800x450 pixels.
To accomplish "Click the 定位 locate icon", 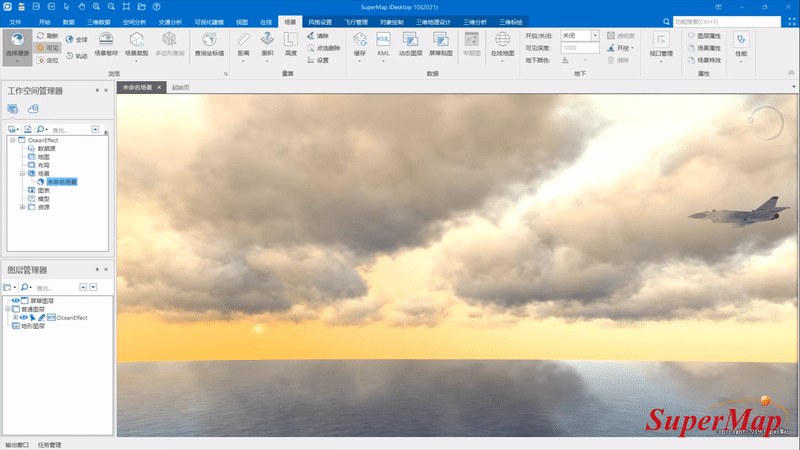I will (x=41, y=60).
